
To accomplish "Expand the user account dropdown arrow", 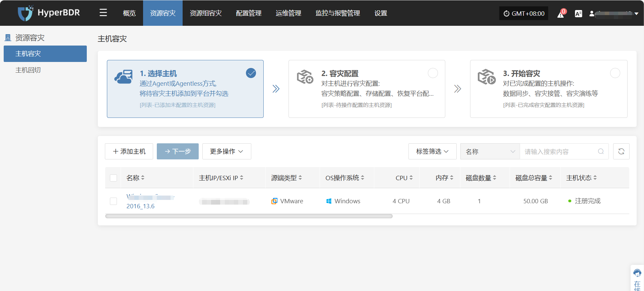I will [636, 14].
